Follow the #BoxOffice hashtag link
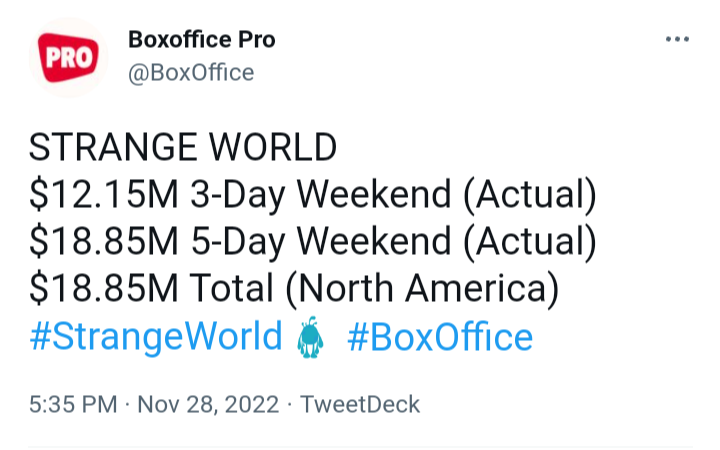 [x=440, y=337]
